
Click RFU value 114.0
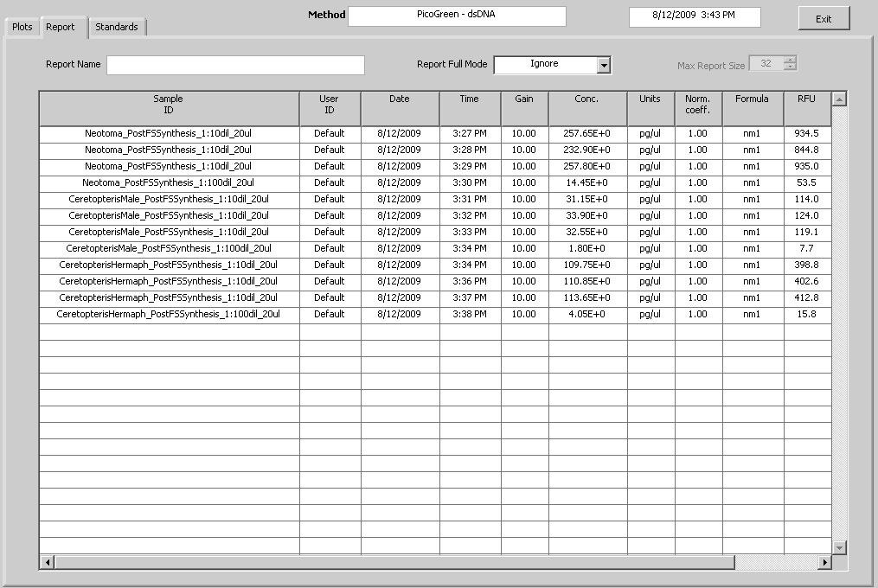(x=807, y=200)
